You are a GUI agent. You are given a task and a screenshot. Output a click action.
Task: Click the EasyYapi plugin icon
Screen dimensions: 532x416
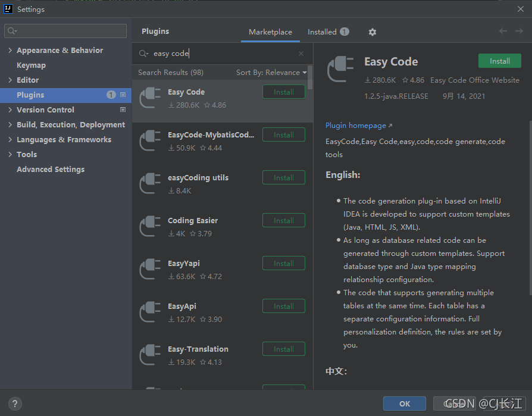point(150,269)
